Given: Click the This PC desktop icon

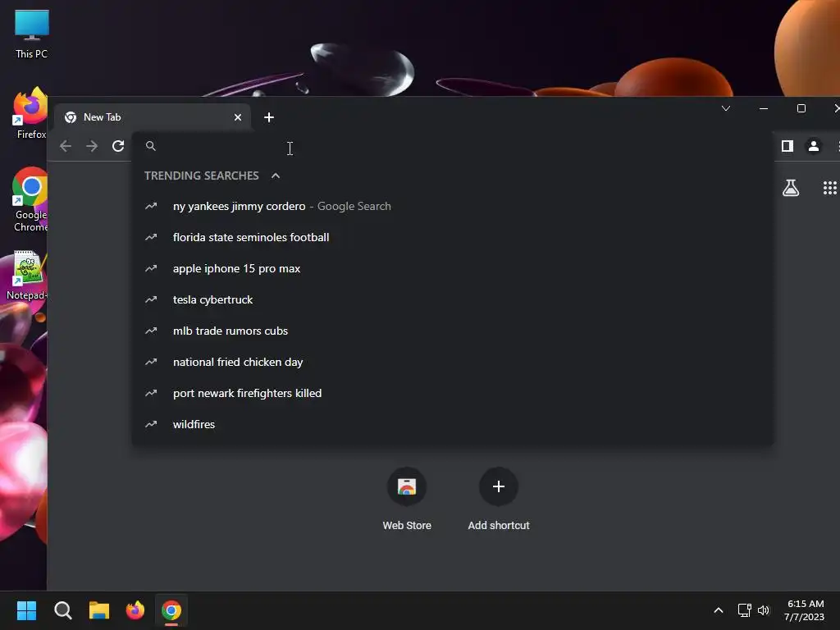Looking at the screenshot, I should (x=32, y=34).
